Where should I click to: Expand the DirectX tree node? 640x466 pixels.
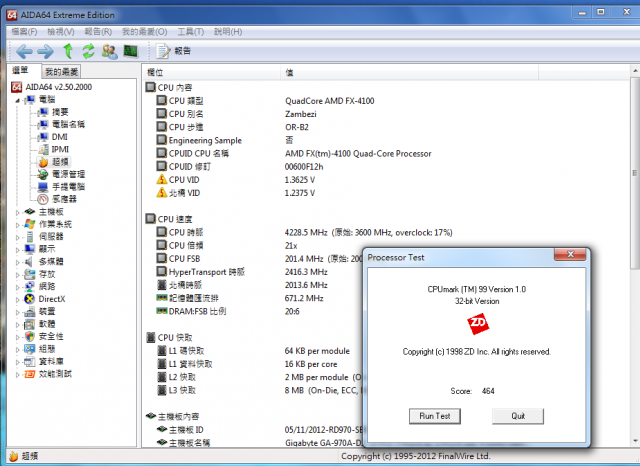[17, 300]
